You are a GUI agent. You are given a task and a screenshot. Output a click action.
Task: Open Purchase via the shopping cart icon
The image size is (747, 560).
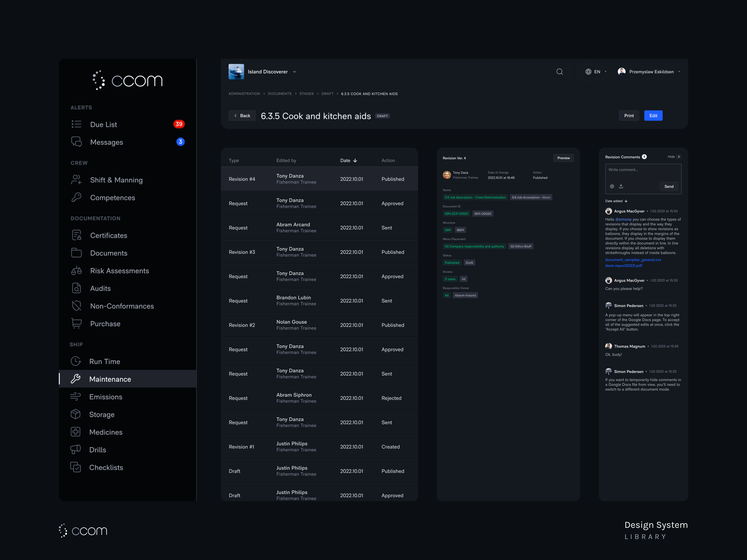pos(76,323)
